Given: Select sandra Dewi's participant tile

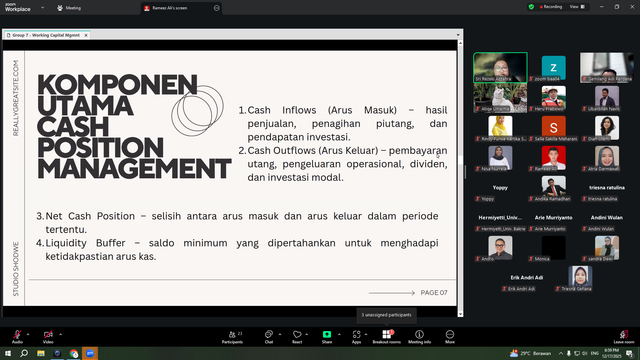Looking at the screenshot, I should [607, 248].
